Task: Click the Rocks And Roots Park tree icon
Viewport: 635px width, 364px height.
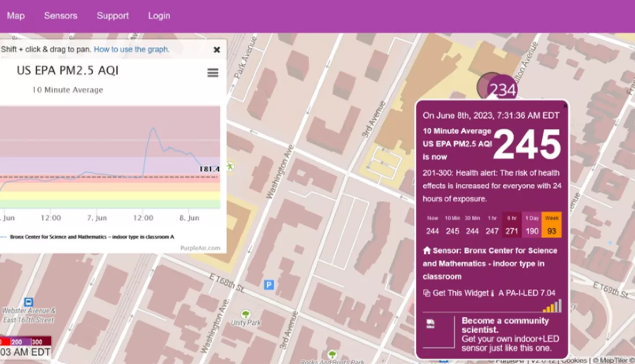Action: tap(332, 354)
